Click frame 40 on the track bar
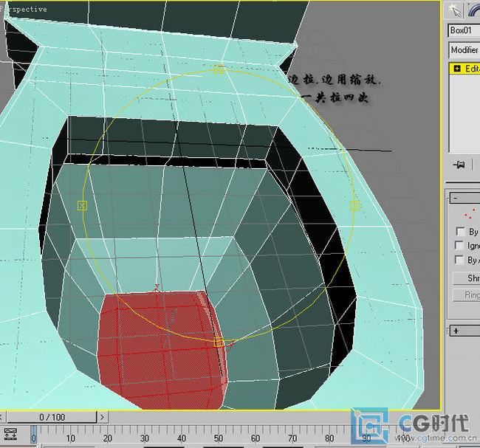 pyautogui.click(x=182, y=438)
